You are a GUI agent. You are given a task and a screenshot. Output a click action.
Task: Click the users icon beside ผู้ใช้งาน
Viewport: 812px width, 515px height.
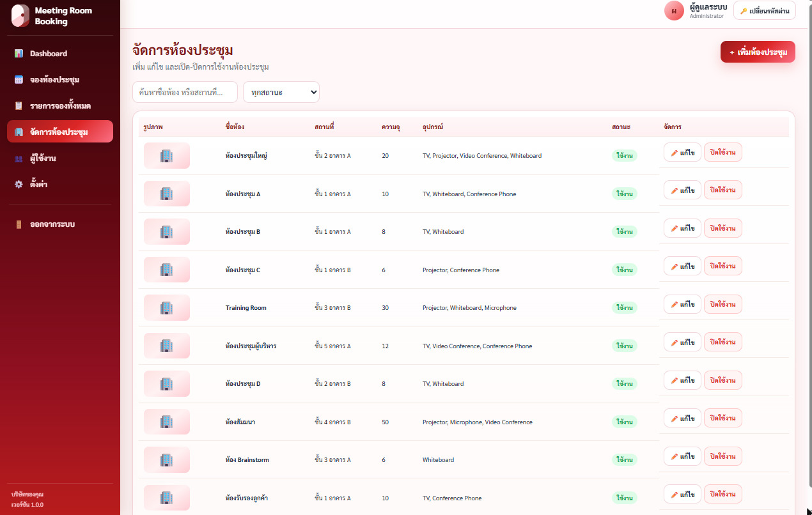pos(19,158)
